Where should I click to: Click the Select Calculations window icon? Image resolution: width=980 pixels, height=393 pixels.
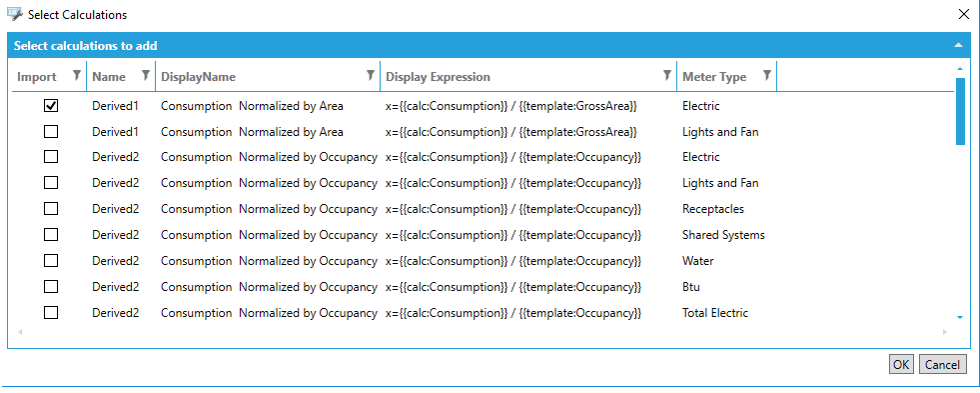point(14,14)
